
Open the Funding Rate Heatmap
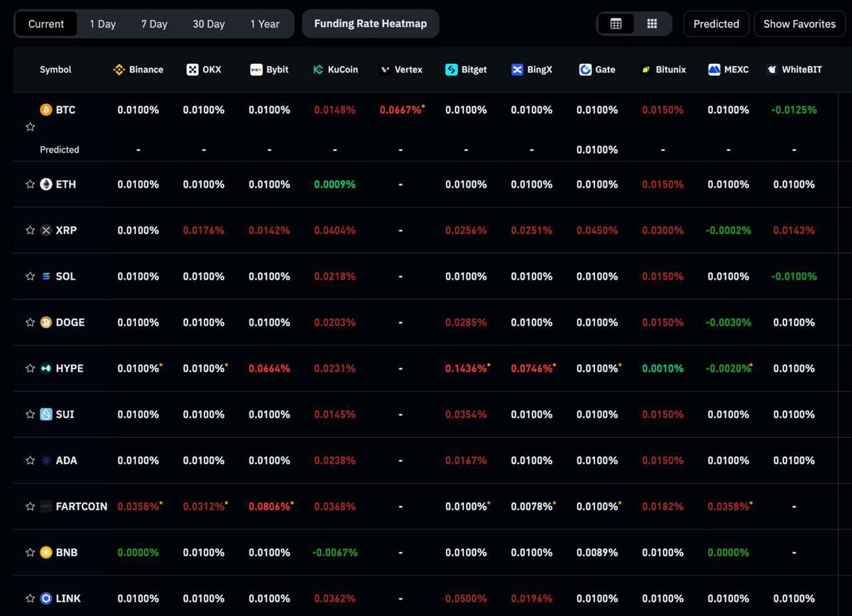pos(371,23)
